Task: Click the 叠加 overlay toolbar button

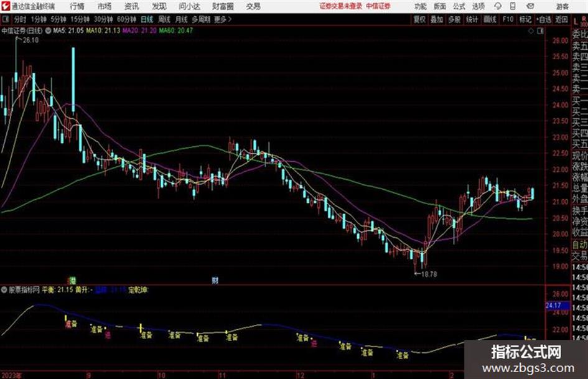Action: pyautogui.click(x=437, y=19)
